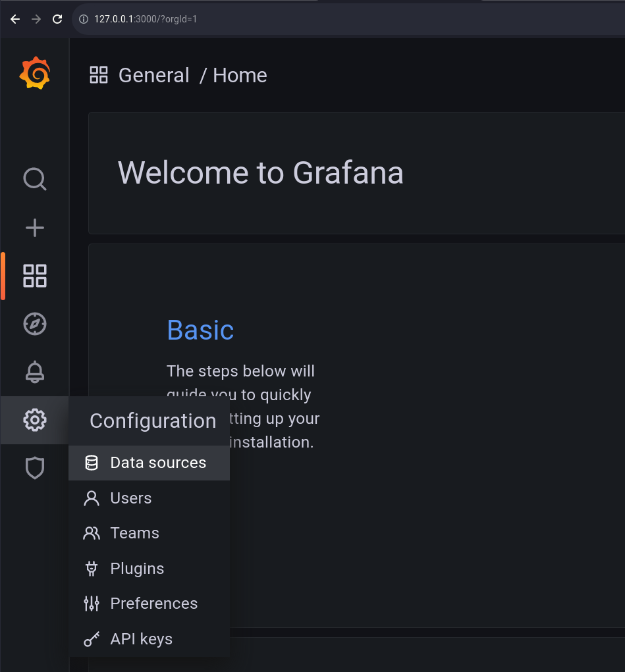Select Users in the Configuration menu

point(130,498)
